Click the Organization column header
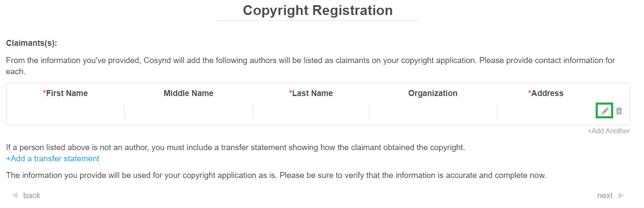Screen dimensions: 644x208 (x=433, y=93)
